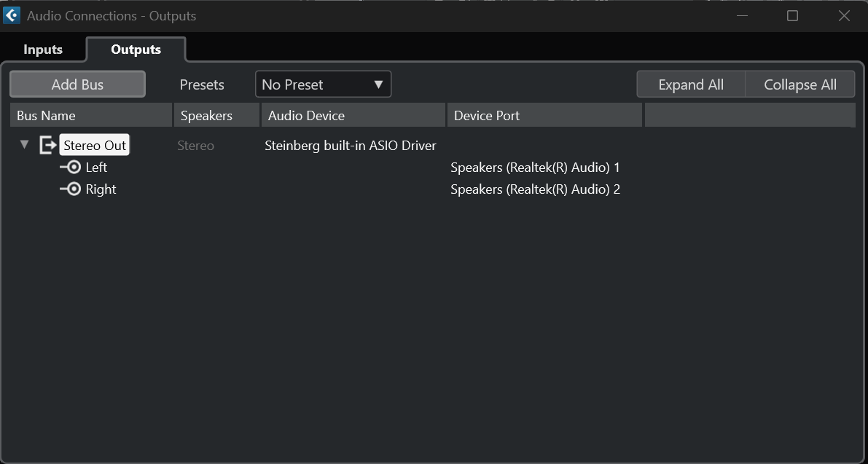Switch to the Inputs tab

(43, 50)
